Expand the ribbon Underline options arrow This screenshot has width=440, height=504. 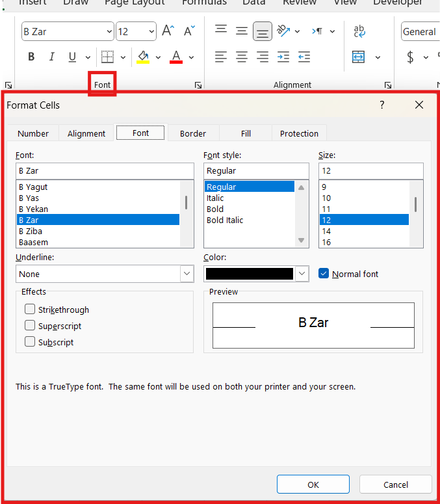pyautogui.click(x=88, y=57)
